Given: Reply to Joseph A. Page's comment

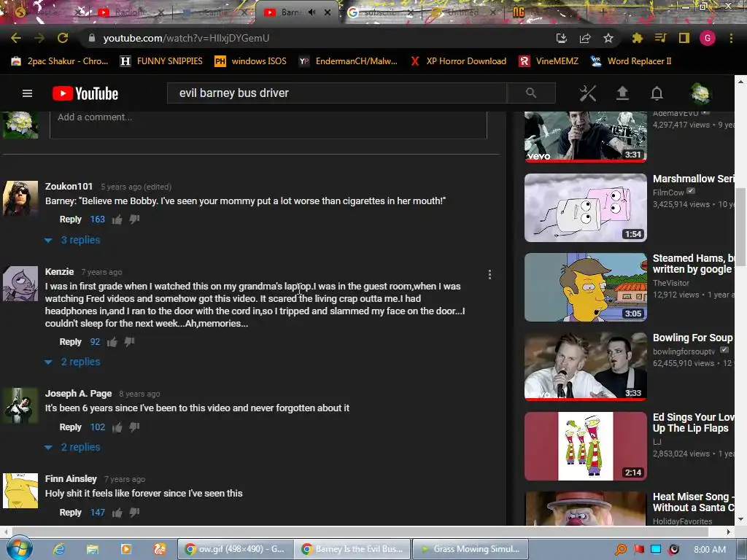Looking at the screenshot, I should 71,427.
